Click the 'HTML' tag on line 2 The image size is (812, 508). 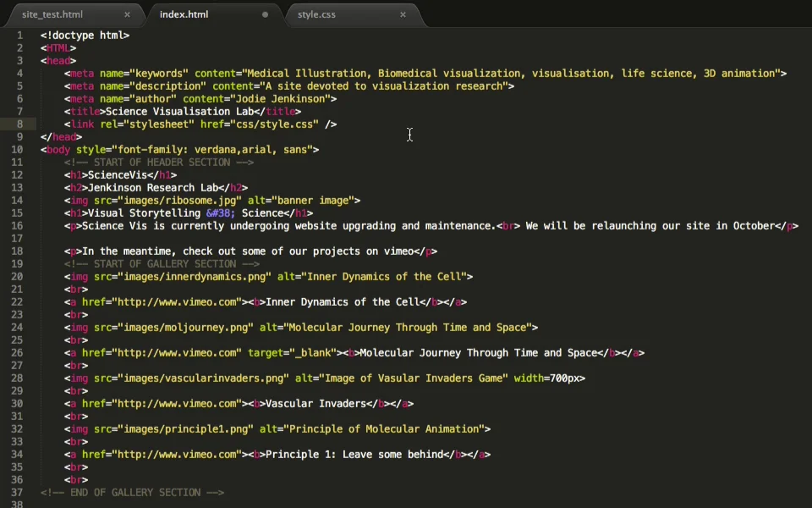(58, 47)
